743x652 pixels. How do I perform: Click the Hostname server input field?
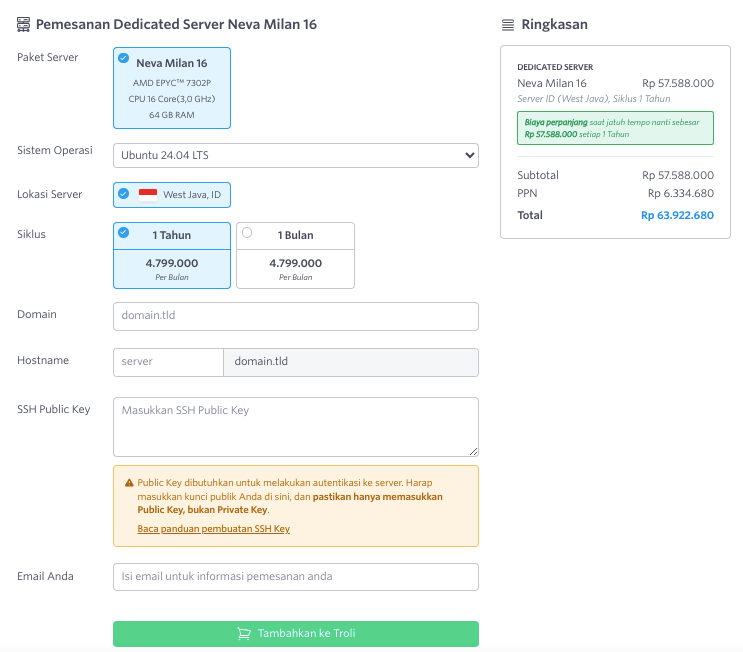(167, 362)
